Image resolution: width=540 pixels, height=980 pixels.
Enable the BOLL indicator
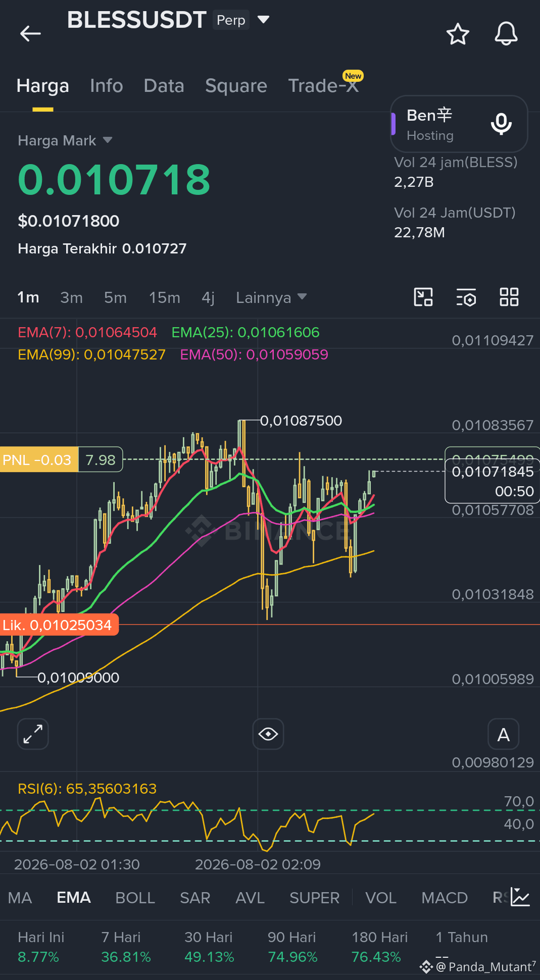click(x=135, y=898)
